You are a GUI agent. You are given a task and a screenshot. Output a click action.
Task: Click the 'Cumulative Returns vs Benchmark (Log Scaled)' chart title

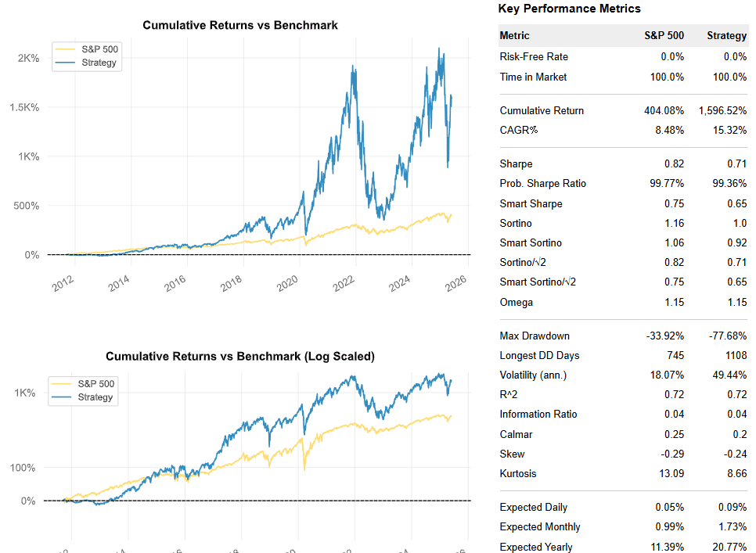[x=240, y=357]
